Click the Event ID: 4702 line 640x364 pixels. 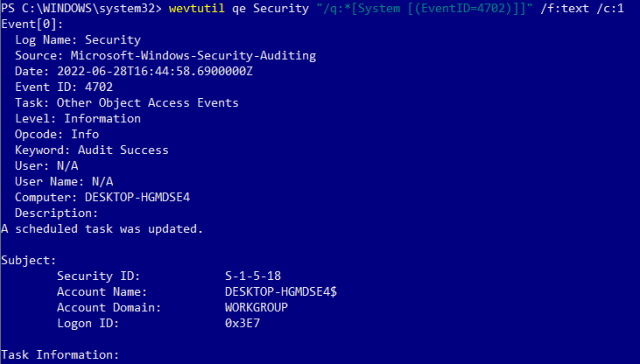(x=64, y=87)
